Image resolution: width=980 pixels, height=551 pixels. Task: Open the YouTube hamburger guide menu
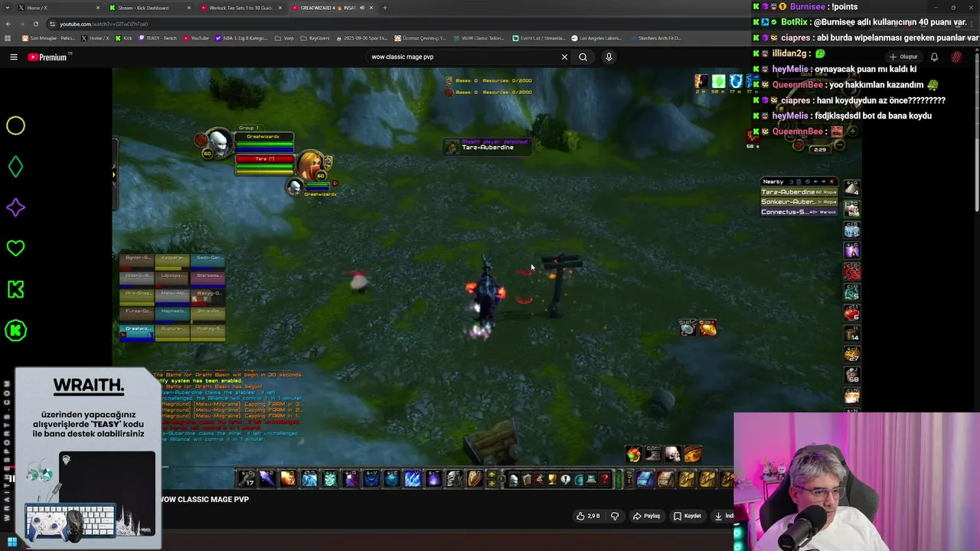coord(13,57)
